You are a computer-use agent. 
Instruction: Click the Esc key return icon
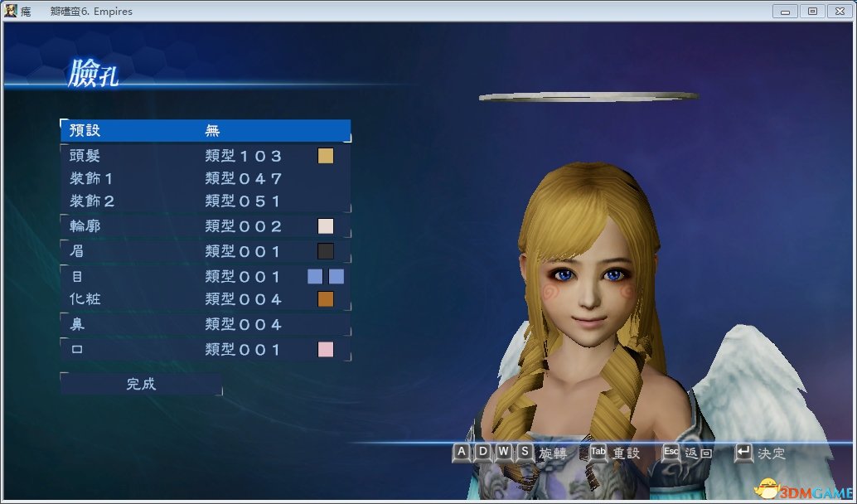[671, 453]
